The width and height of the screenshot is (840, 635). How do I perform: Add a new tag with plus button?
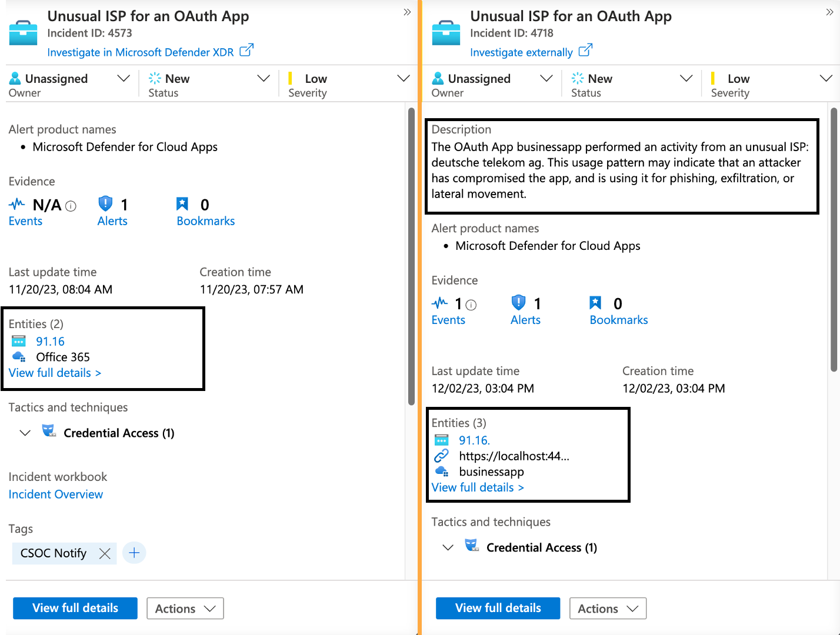tap(134, 553)
